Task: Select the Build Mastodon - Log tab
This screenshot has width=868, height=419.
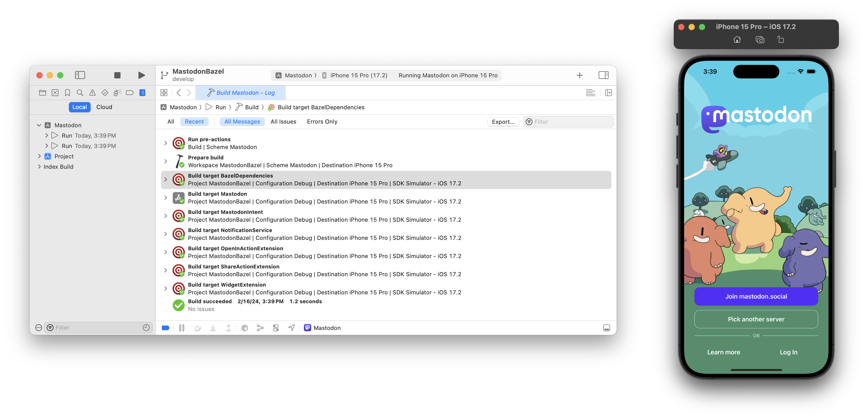Action: coord(241,93)
